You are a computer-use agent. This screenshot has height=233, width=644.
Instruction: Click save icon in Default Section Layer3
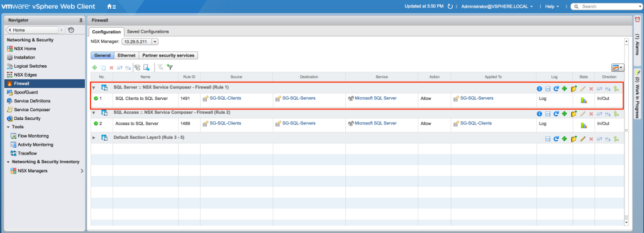[x=548, y=139]
